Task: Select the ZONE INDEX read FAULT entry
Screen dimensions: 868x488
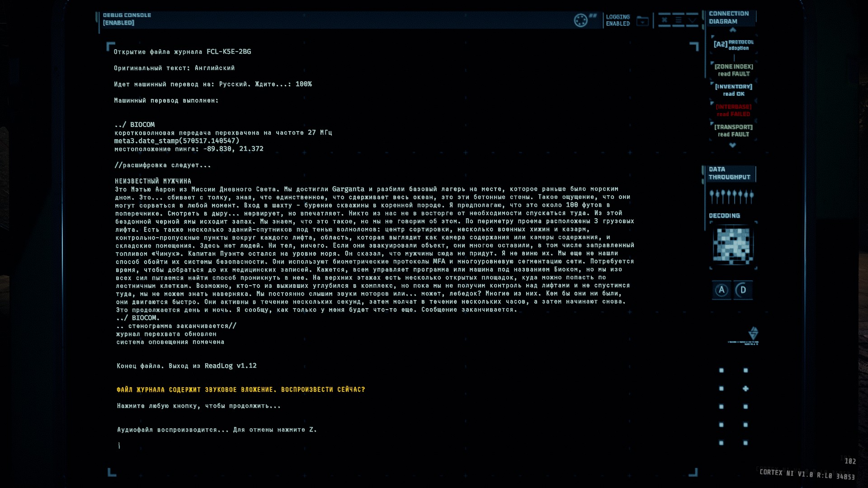Action: tap(734, 70)
